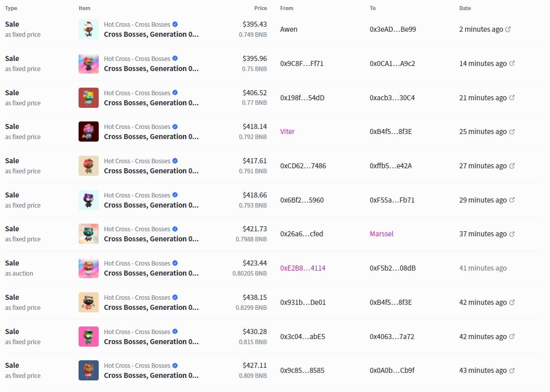This screenshot has height=392, width=550.
Task: Click the "Price" column header
Action: tap(260, 8)
